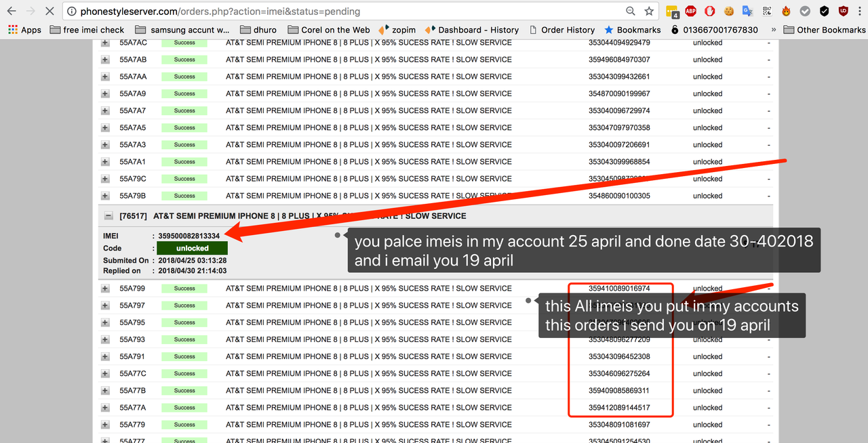Image resolution: width=868 pixels, height=443 pixels.
Task: Open the QR code generator extension
Action: coord(767,11)
